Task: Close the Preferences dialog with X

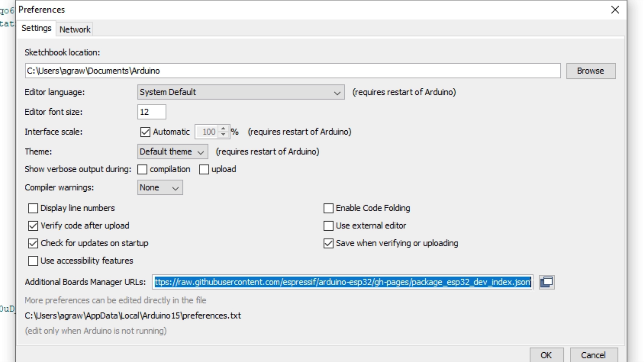Action: tap(615, 10)
